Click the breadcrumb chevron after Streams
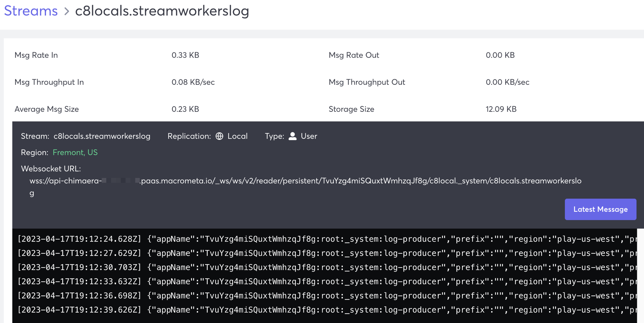 coord(67,11)
